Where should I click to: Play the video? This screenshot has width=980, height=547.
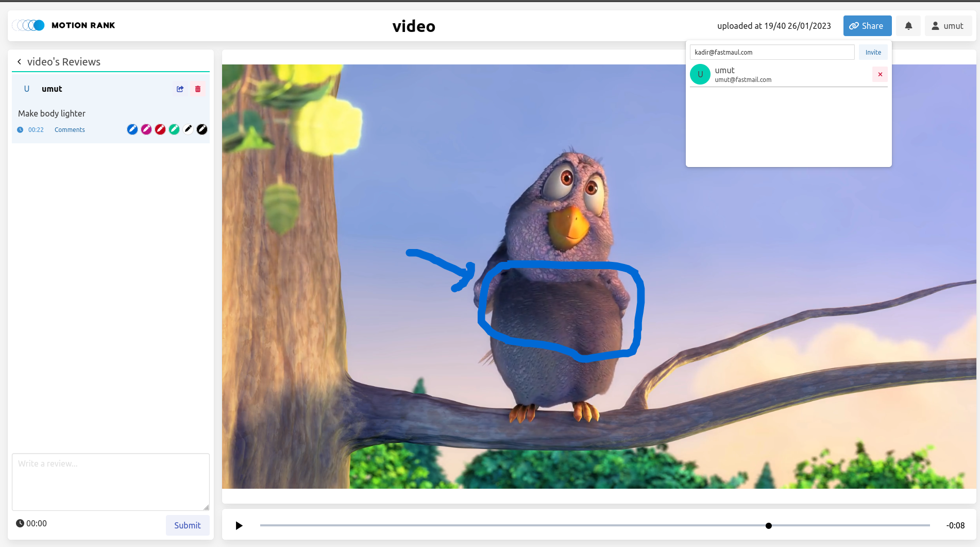coord(239,525)
